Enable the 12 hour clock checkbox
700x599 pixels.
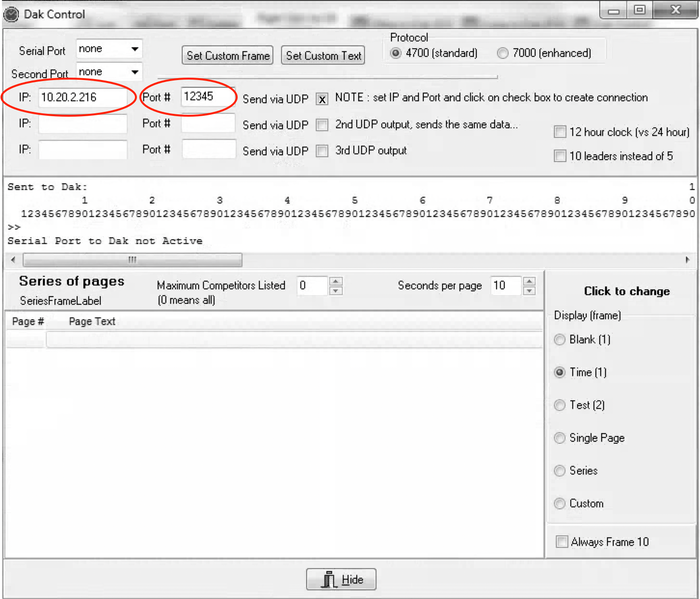pyautogui.click(x=560, y=132)
